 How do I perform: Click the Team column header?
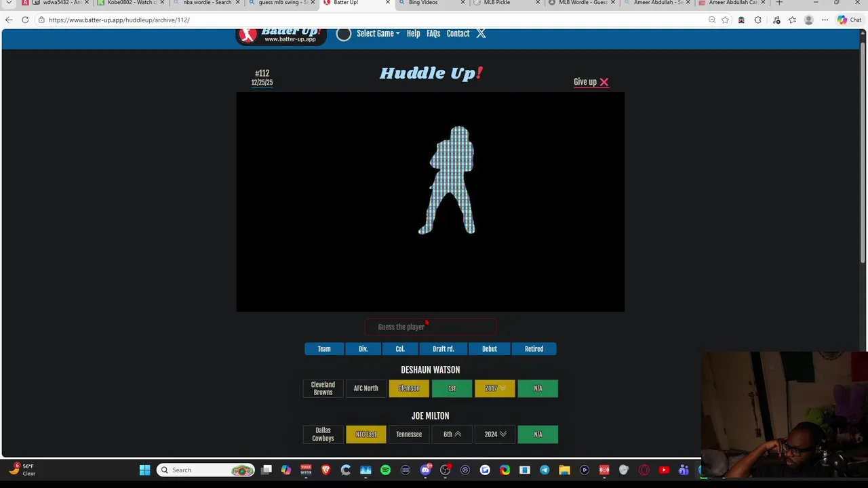[324, 349]
